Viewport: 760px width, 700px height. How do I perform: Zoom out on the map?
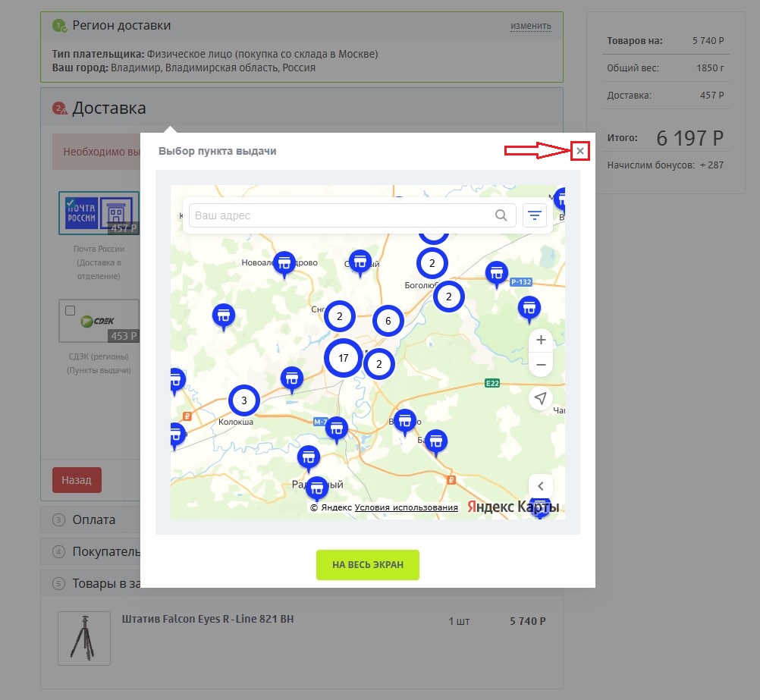pyautogui.click(x=541, y=365)
